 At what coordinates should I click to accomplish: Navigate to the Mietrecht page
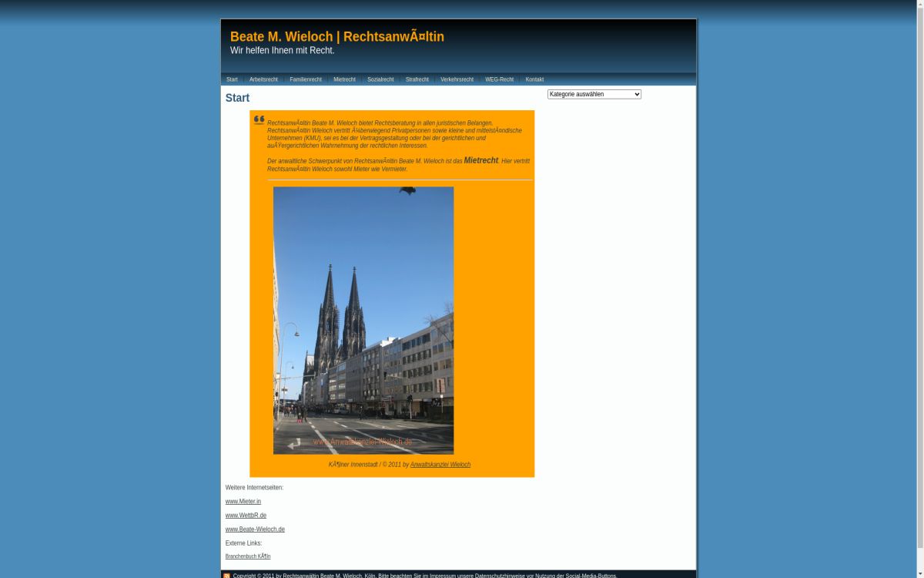(344, 79)
